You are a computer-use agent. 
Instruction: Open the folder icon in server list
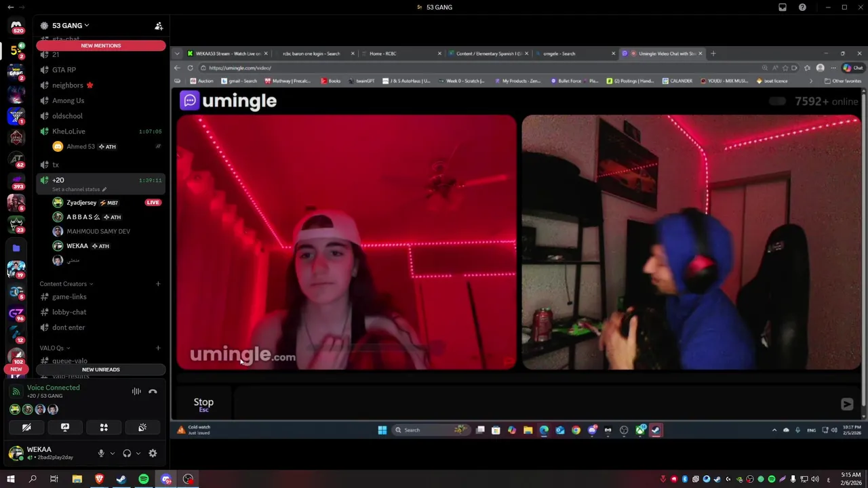click(x=16, y=248)
